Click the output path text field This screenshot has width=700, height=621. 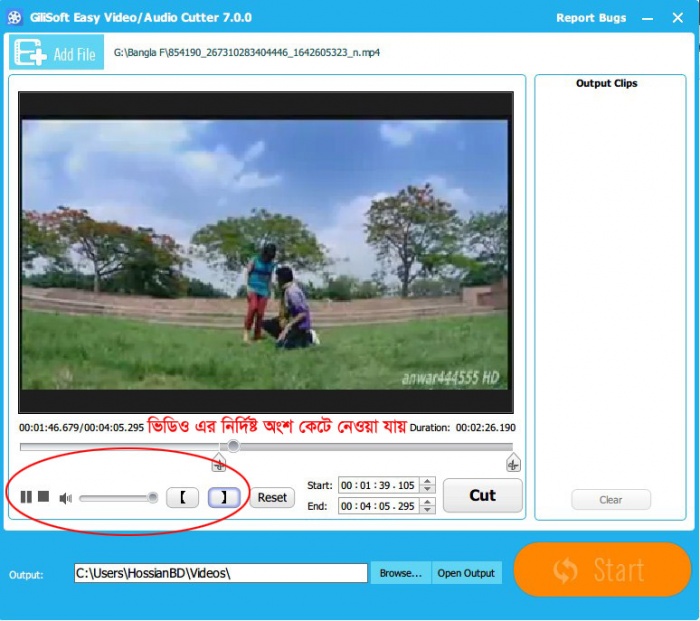coord(221,573)
